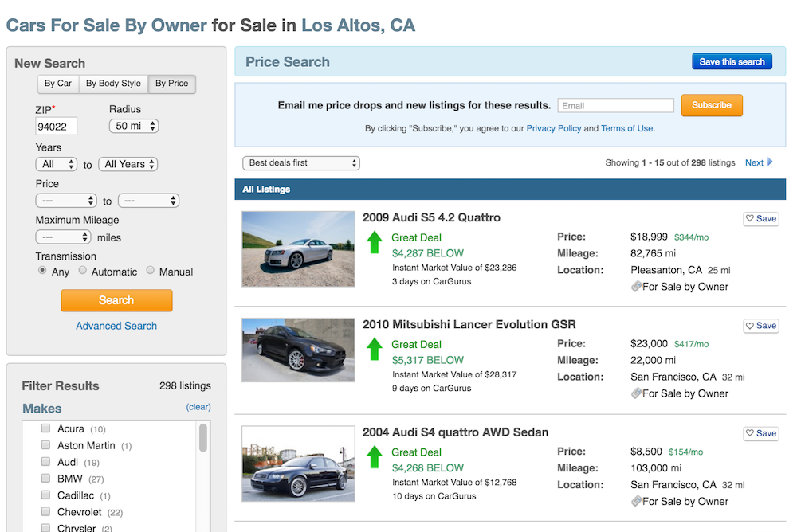The width and height of the screenshot is (797, 532).
Task: Click the $4,268 BELOW text
Action: (428, 468)
